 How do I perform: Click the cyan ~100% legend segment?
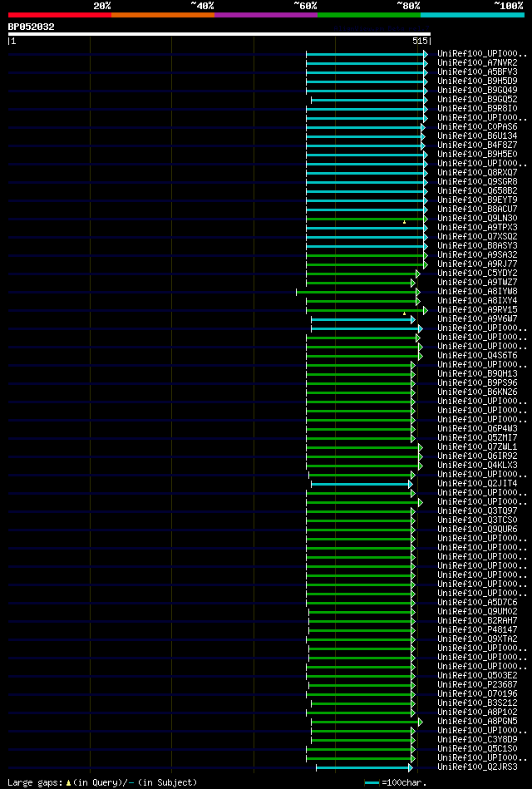(x=473, y=15)
